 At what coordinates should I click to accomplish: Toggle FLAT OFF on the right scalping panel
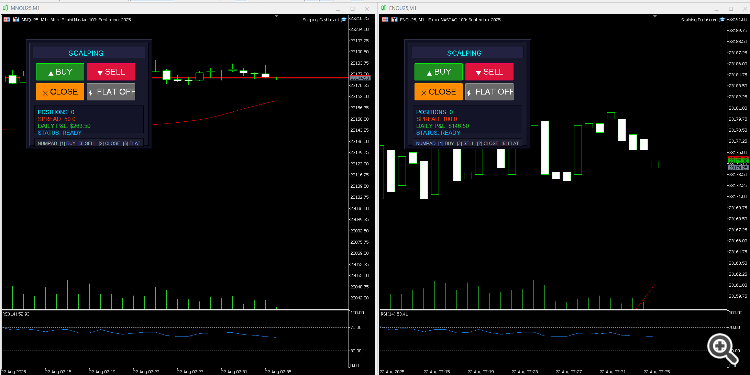click(489, 92)
